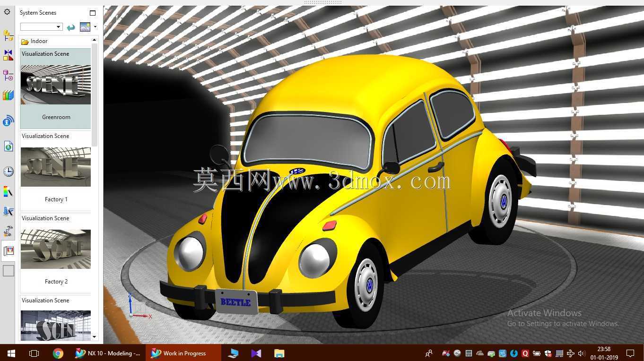
Task: Collapse the Indoor scenes folder
Action: coord(25,42)
